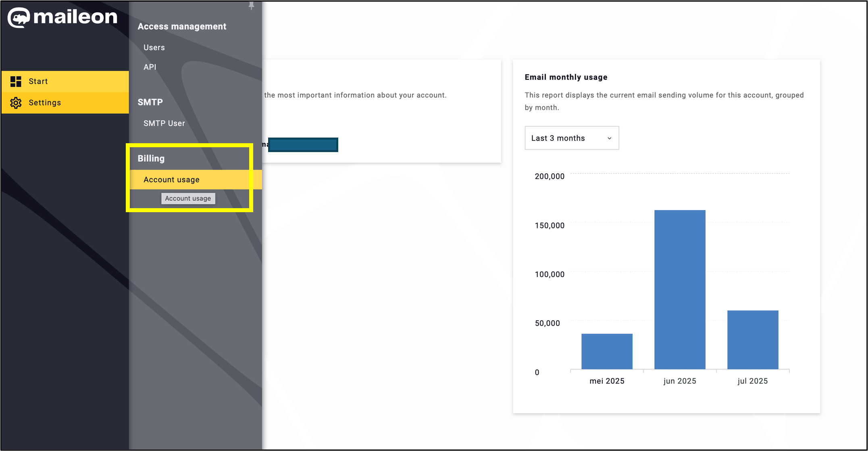
Task: Click the Email monthly usage report title
Action: pos(566,77)
